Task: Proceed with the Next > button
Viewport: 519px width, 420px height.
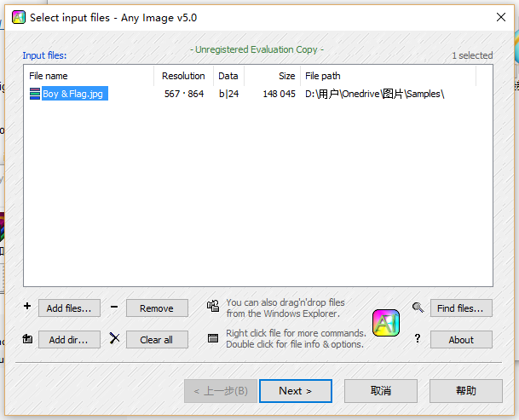Action: (295, 391)
